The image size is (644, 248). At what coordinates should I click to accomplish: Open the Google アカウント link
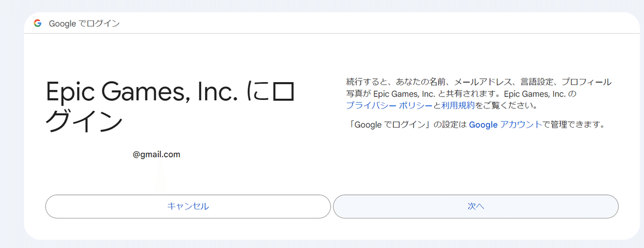(505, 125)
